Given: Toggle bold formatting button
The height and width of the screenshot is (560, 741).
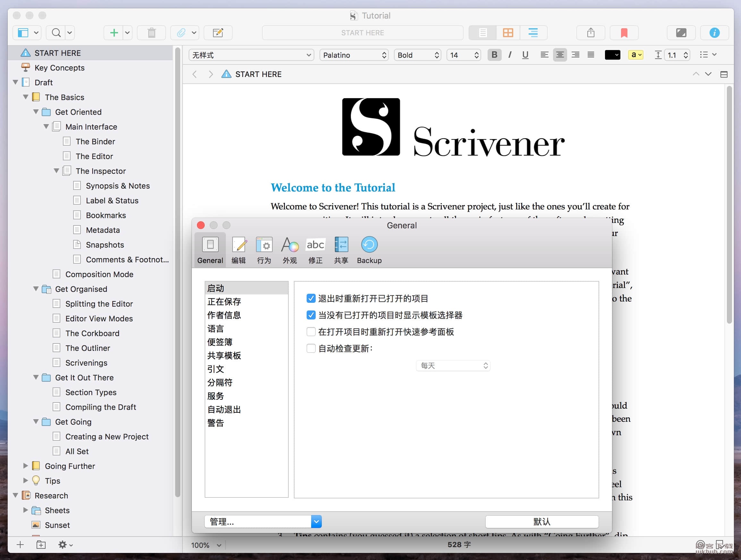Looking at the screenshot, I should coord(494,55).
